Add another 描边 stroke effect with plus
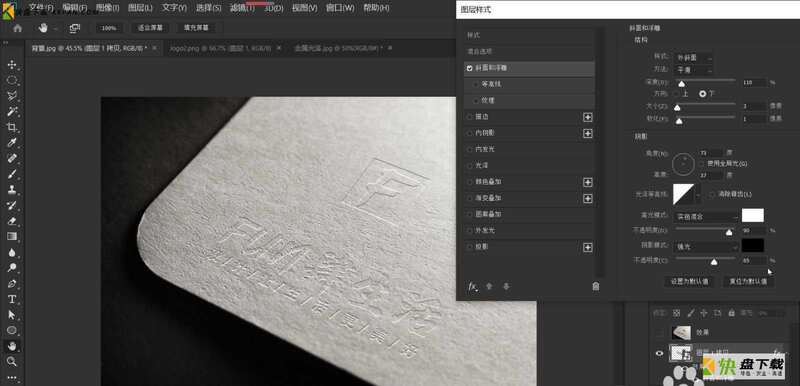Viewport: 800px width, 386px height. pos(588,117)
